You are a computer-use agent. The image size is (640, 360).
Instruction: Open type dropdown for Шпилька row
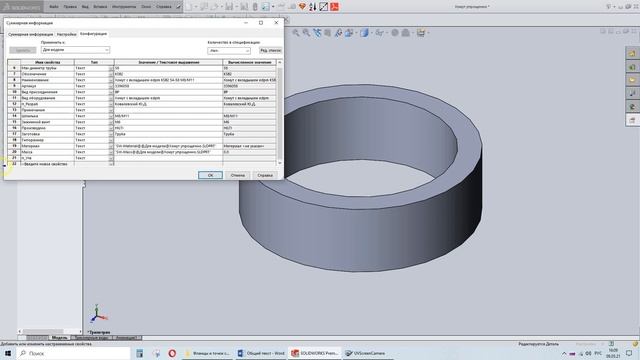pos(111,116)
